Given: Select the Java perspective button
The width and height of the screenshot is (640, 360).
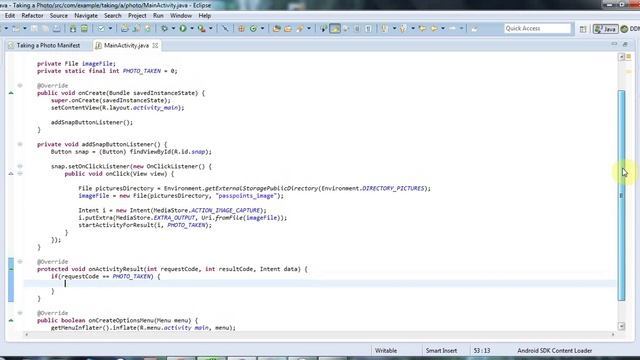Looking at the screenshot, I should coord(605,29).
